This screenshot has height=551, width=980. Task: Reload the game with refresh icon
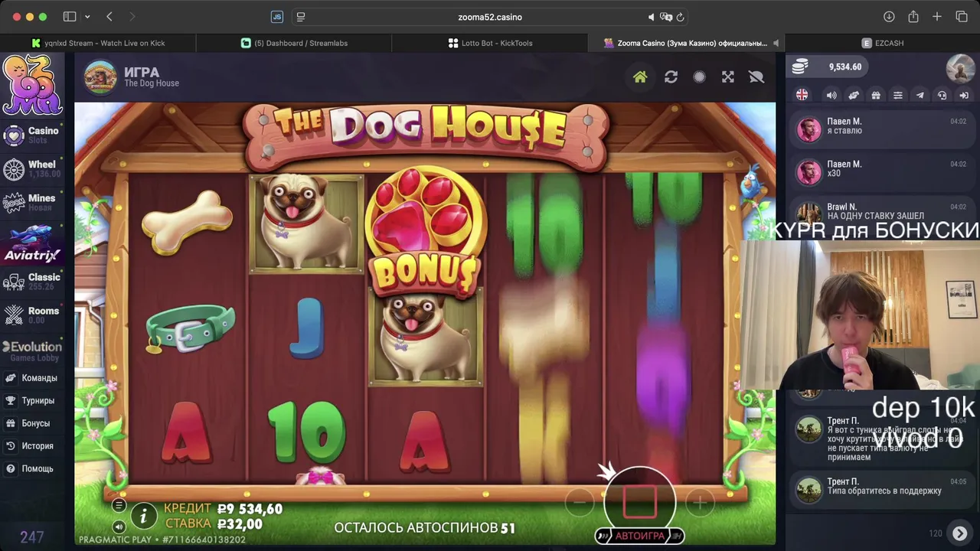pos(671,77)
